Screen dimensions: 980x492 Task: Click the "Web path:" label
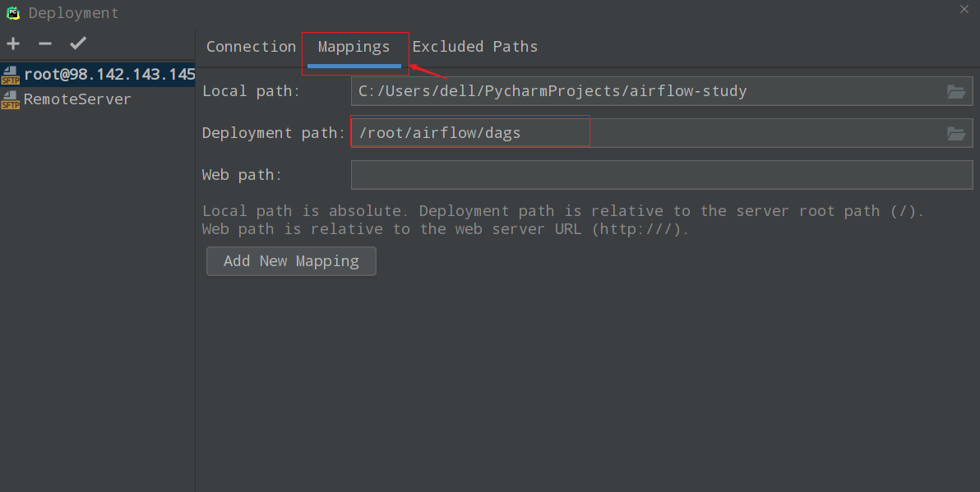coord(242,175)
